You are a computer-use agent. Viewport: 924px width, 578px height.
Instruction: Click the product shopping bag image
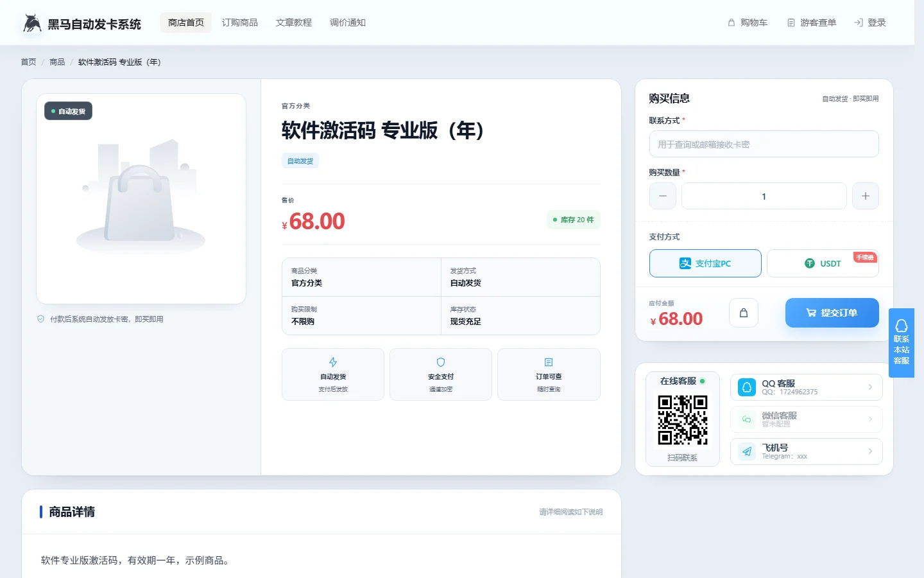pos(141,198)
